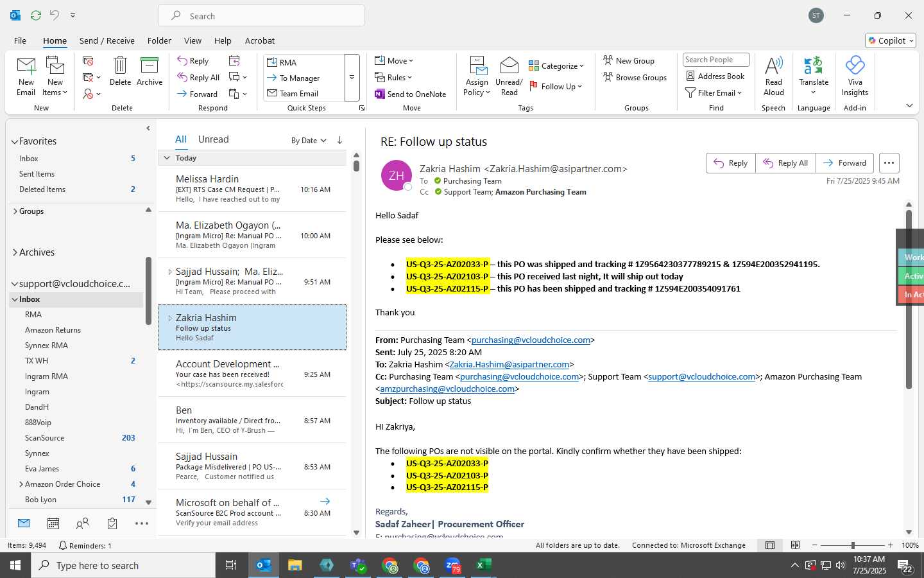The height and width of the screenshot is (578, 924).
Task: Open the Address Book
Action: [x=715, y=76]
